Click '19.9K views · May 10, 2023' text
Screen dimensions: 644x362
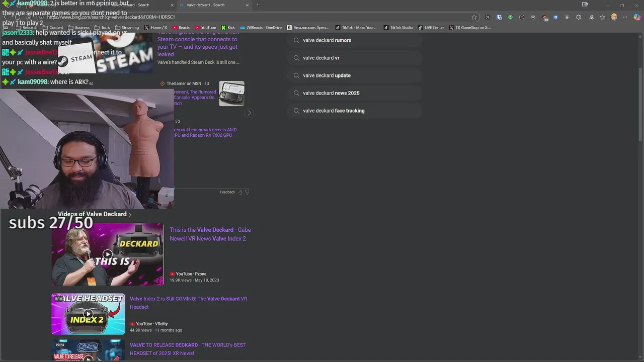click(194, 280)
